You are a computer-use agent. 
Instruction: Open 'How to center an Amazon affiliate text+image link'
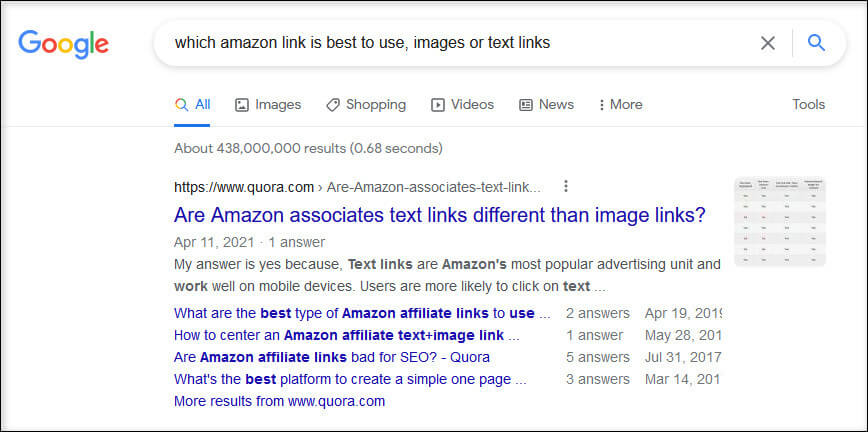pyautogui.click(x=347, y=336)
